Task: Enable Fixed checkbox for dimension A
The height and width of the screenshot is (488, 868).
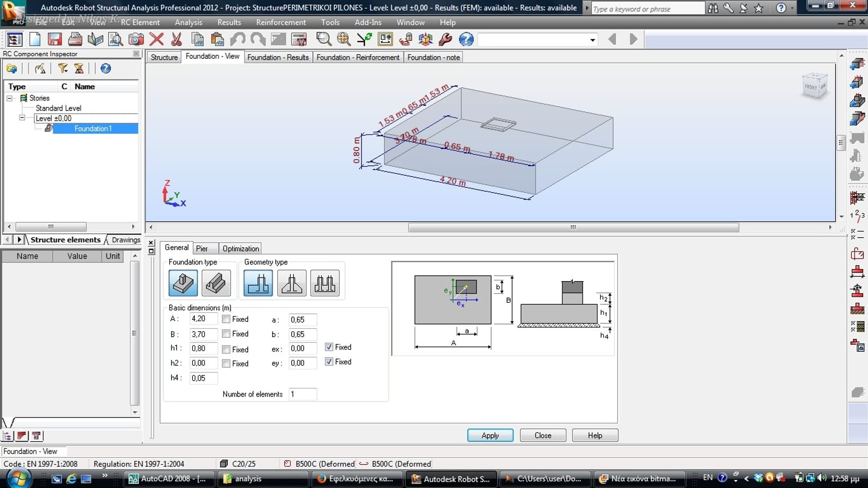Action: 227,319
